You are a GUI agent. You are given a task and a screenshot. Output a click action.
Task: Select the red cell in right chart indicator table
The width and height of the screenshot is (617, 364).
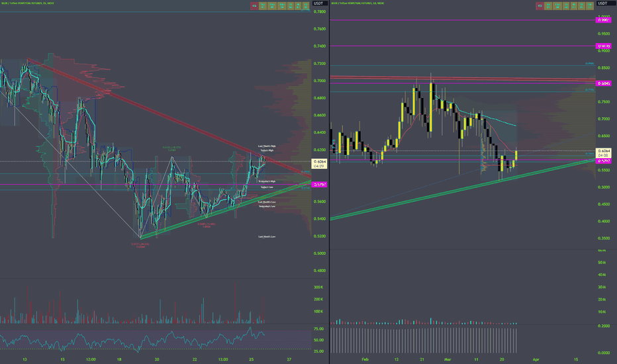[540, 6]
